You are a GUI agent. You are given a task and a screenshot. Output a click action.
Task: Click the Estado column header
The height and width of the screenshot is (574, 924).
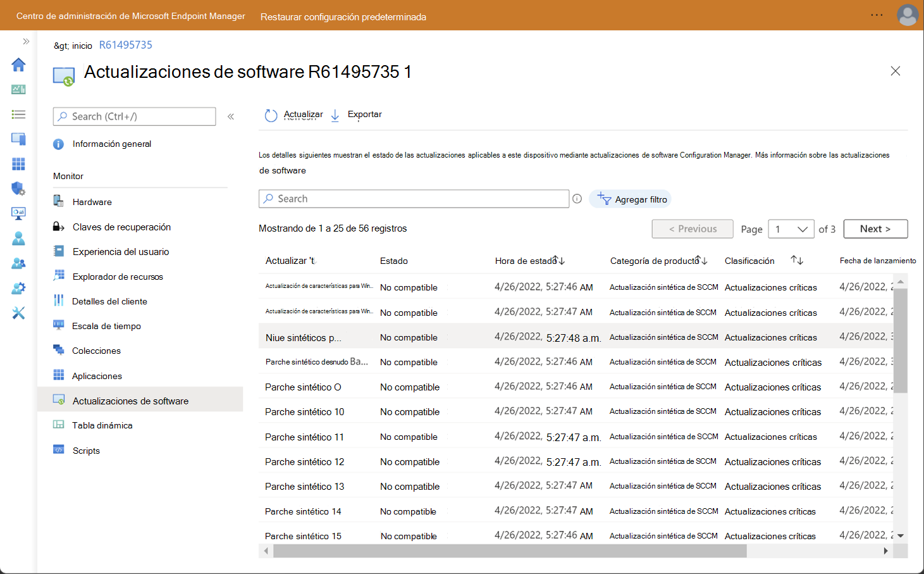click(x=394, y=261)
